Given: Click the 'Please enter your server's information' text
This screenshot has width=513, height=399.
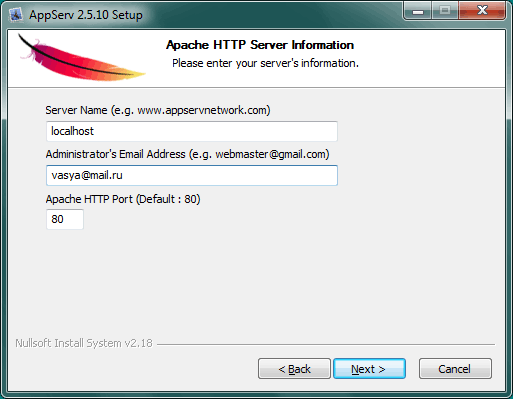Looking at the screenshot, I should pos(265,63).
